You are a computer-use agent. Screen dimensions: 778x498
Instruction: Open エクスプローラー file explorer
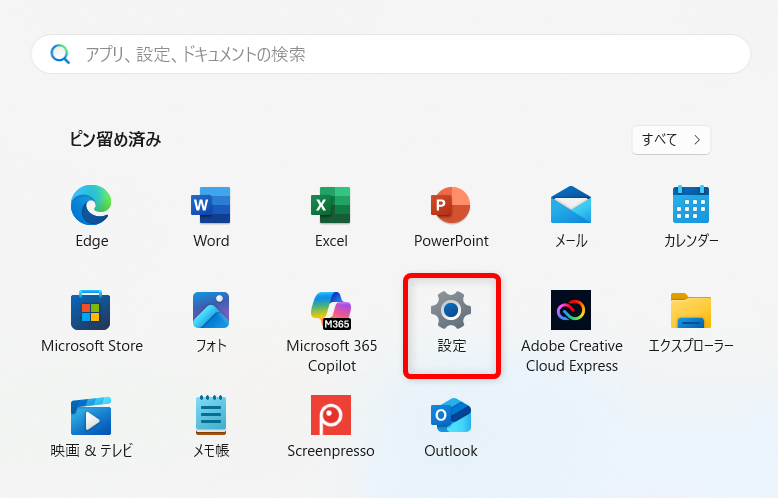point(691,321)
